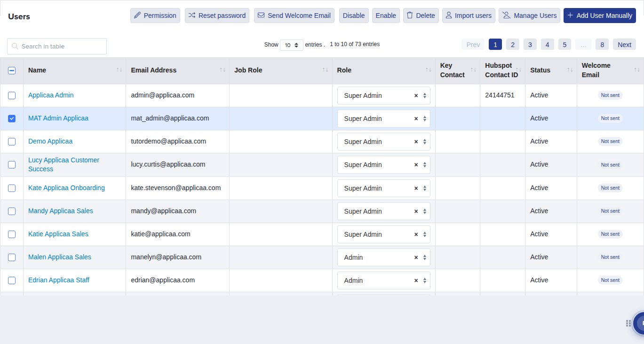
Task: Open the floating widget at bottom right
Action: pos(639,323)
